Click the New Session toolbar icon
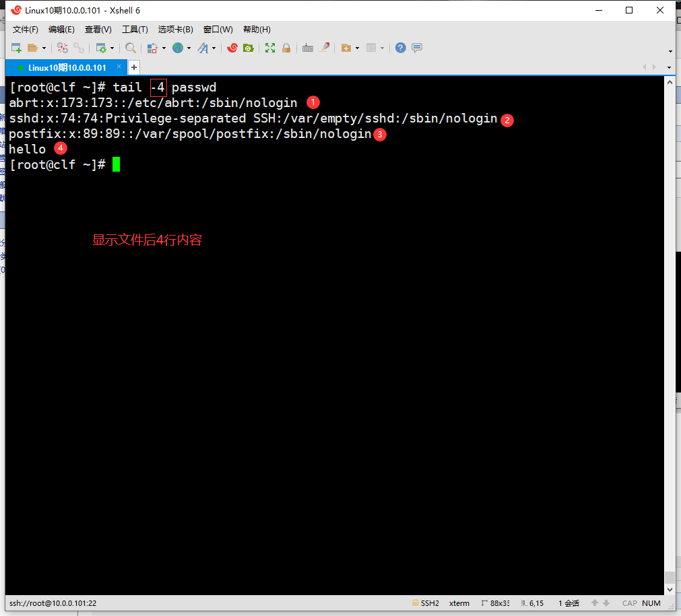 (16, 48)
